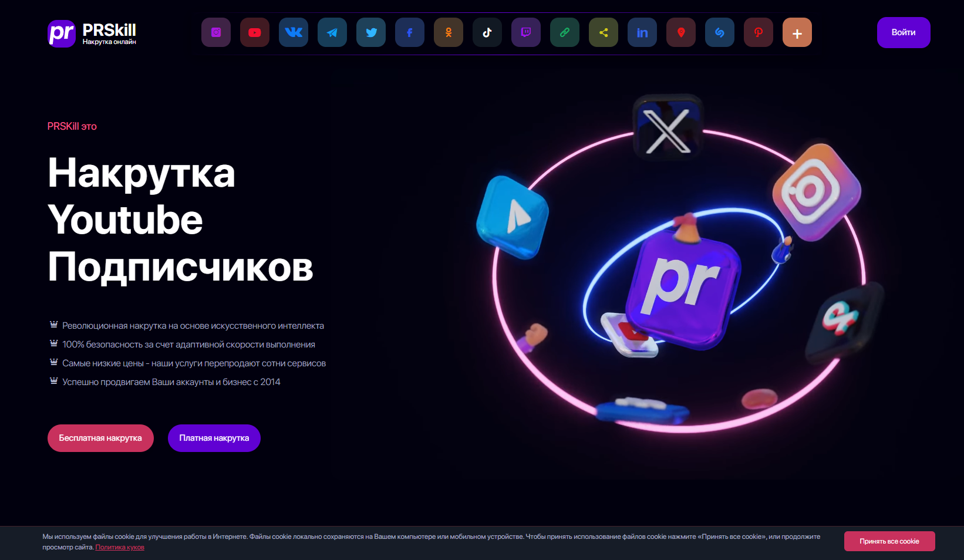Click the heading "Накрутка Youtube Подписчиков"
This screenshot has width=964, height=560.
[x=181, y=220]
